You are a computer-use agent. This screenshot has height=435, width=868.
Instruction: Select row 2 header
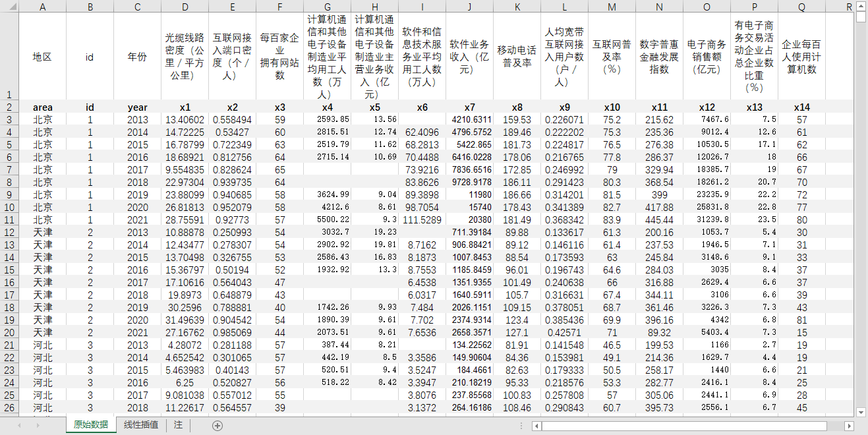pos(9,107)
